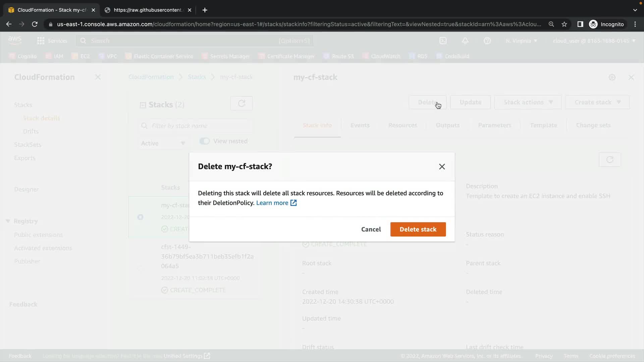
Task: Bookmark page with the star icon
Action: (x=564, y=24)
